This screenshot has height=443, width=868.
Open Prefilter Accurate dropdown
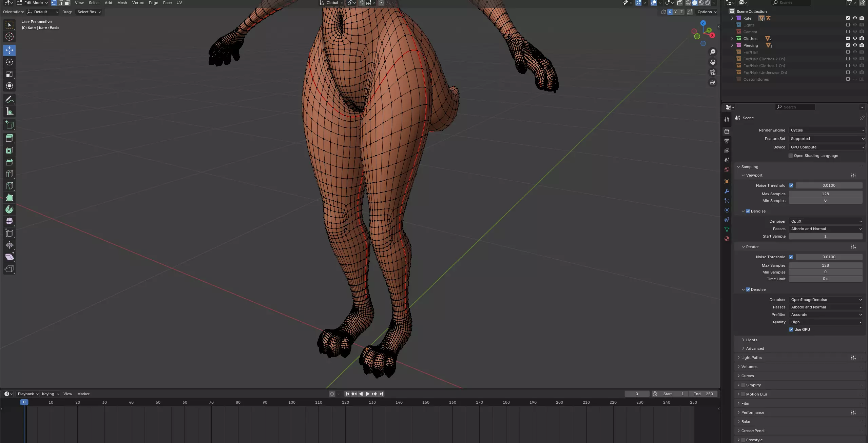pos(826,315)
